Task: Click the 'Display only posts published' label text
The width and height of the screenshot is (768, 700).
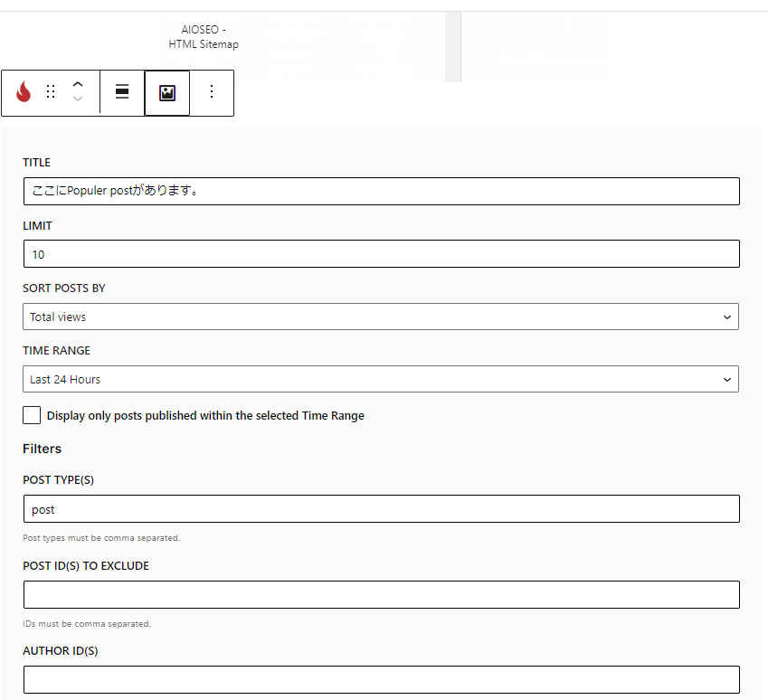Action: tap(205, 416)
